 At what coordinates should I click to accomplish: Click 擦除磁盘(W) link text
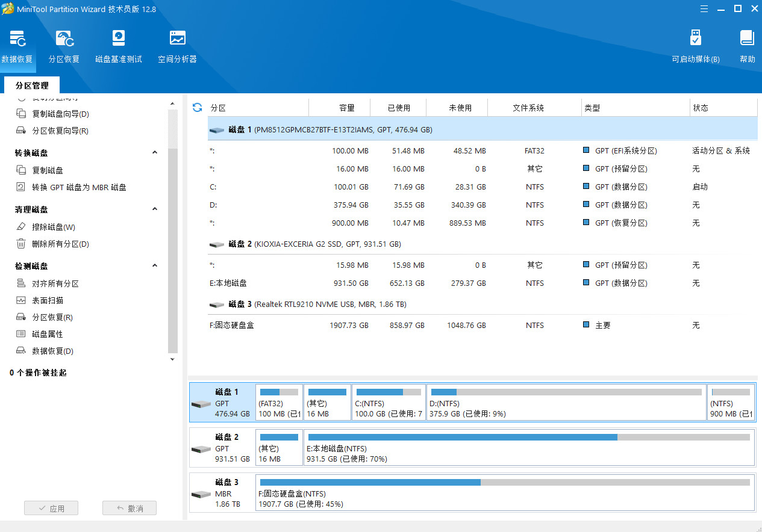(54, 227)
